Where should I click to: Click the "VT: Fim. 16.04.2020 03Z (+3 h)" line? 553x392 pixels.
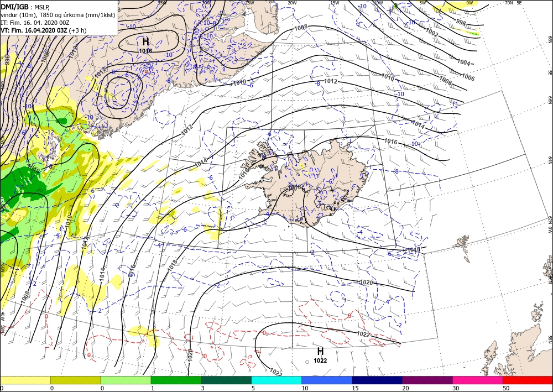(x=43, y=30)
